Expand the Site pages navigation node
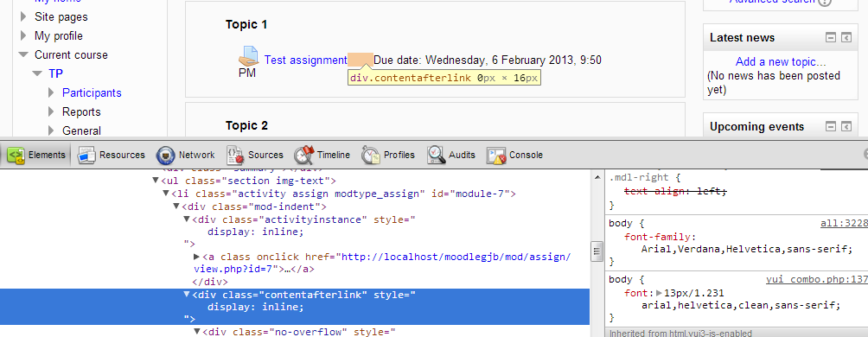868x337 pixels. 23,17
